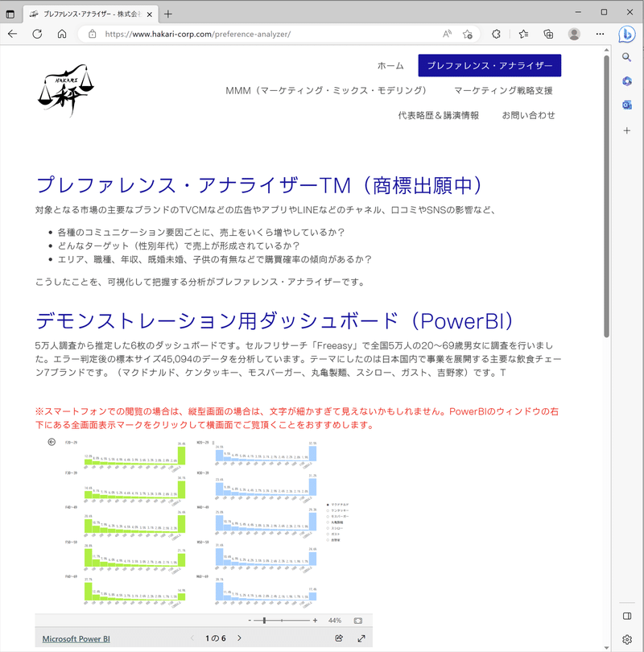644x652 pixels.
Task: Open Outlook sidebar app
Action: pos(627,105)
